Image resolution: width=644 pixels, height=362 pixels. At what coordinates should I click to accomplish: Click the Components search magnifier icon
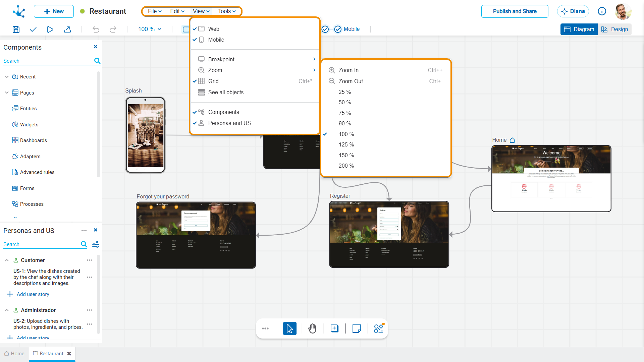coord(97,61)
